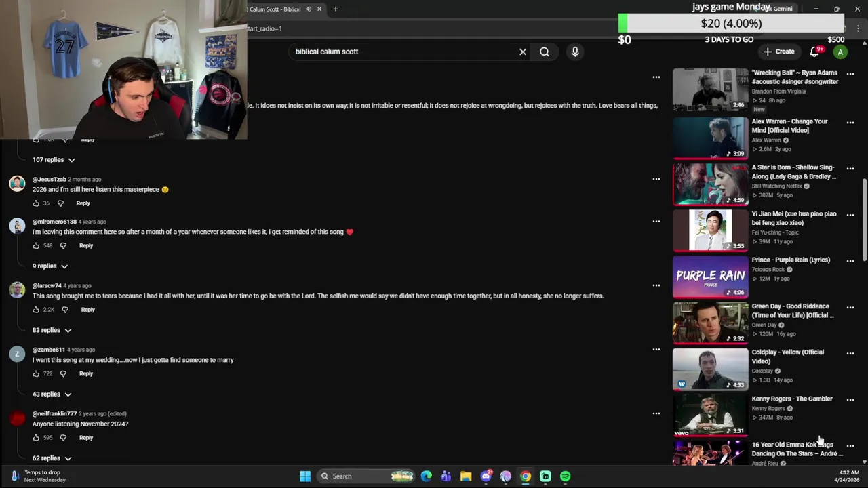Expand the 43 replies thread
The image size is (868, 488).
coord(52,394)
